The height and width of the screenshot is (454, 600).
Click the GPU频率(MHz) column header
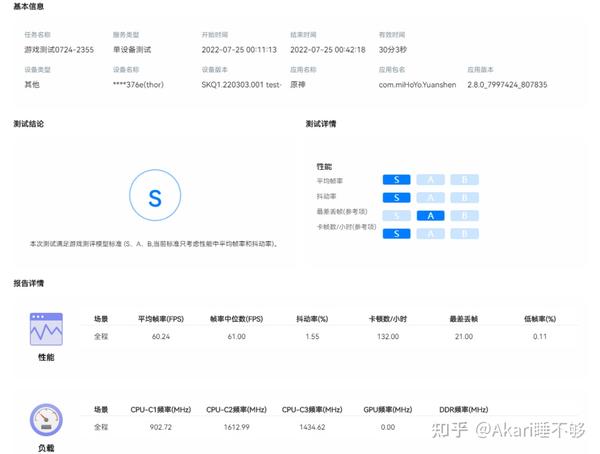click(388, 410)
